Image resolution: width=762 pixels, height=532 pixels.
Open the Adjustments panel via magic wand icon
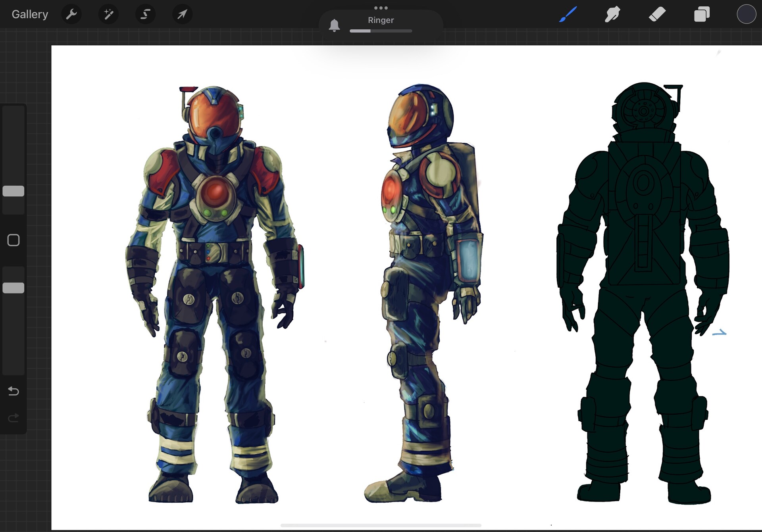(x=108, y=14)
